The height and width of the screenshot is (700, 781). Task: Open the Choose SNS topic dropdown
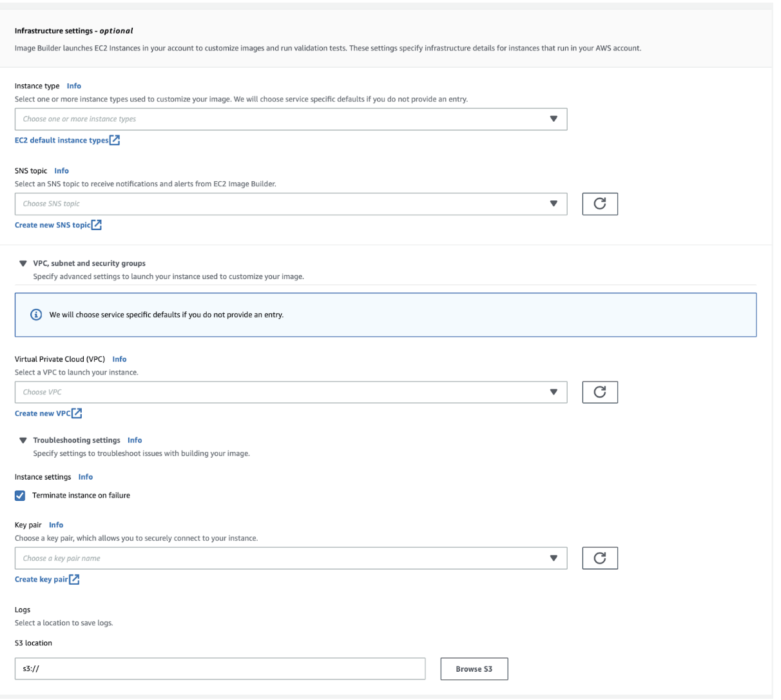tap(291, 204)
